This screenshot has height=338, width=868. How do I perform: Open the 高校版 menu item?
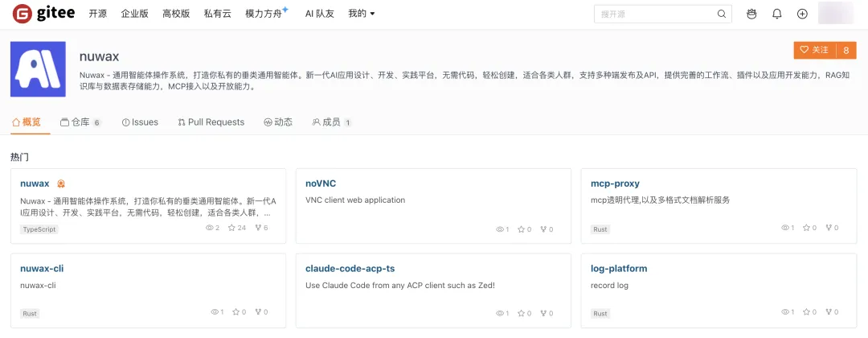176,14
